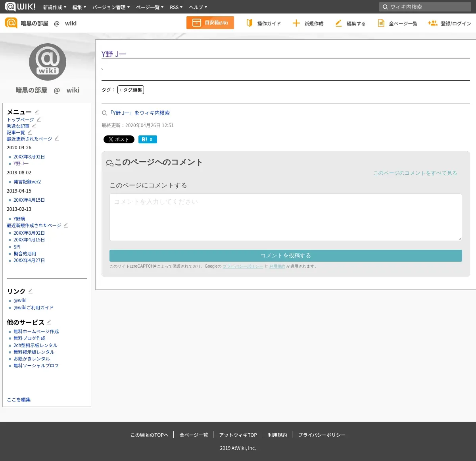This screenshot has height=461, width=476.
Task: Click the search magnifier icon in top bar
Action: 385,7
